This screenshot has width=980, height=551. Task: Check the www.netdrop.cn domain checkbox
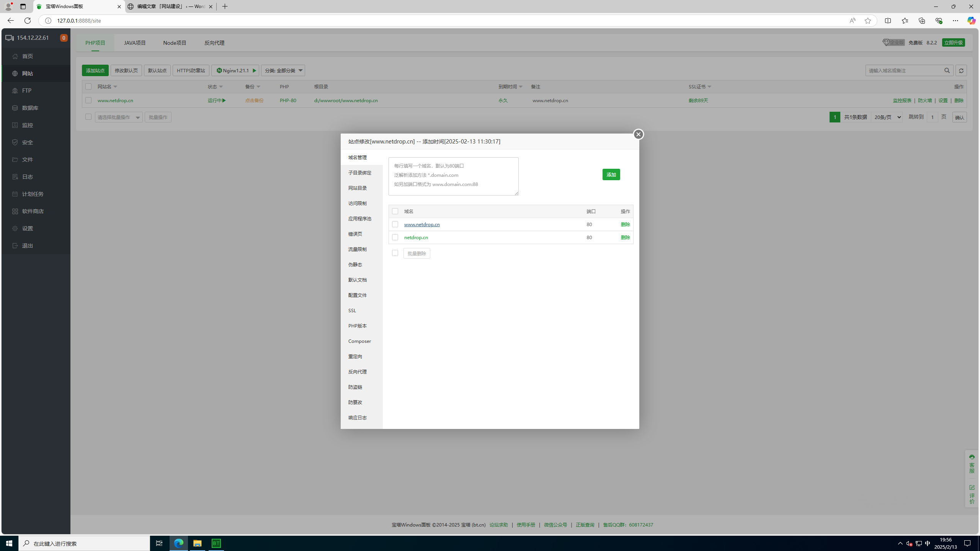(395, 224)
